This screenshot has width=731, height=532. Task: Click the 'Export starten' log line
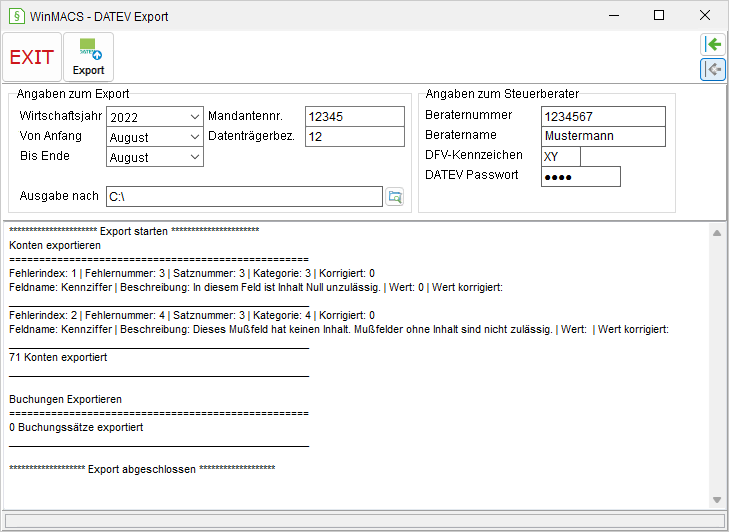click(134, 231)
